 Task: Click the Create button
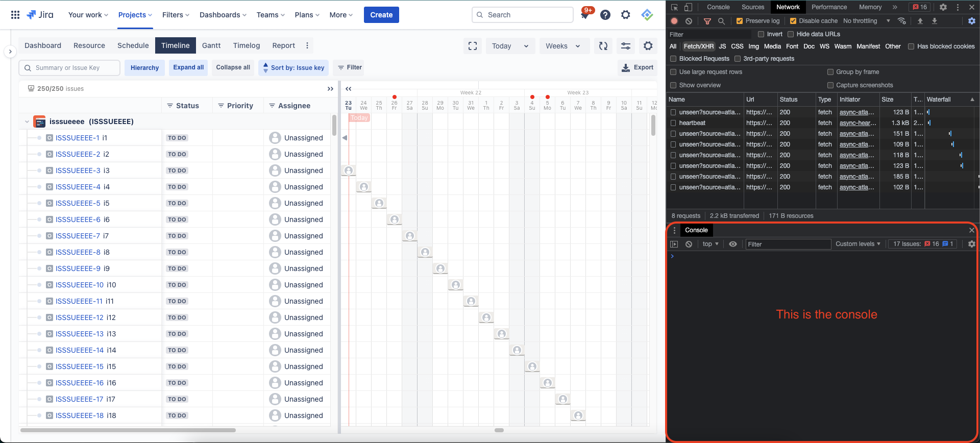click(x=381, y=15)
